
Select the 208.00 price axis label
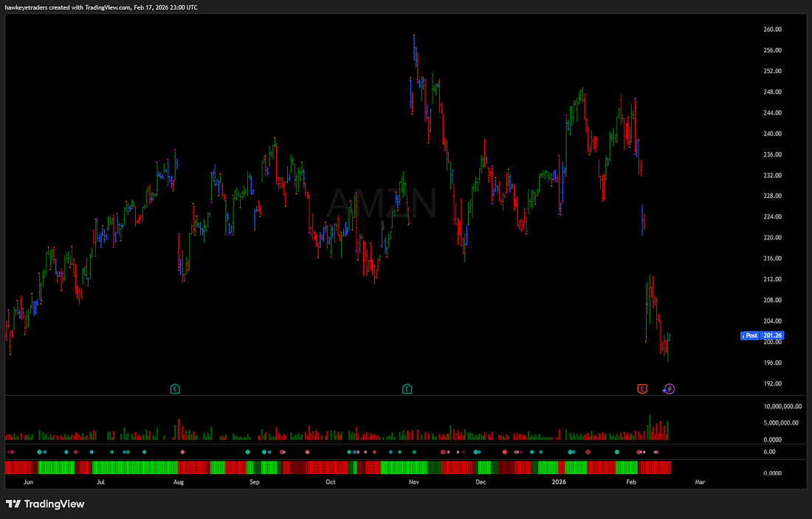(772, 300)
